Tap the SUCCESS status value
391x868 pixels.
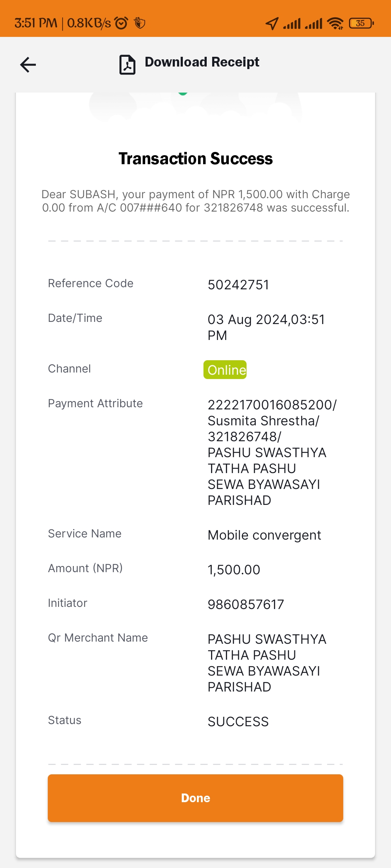point(238,722)
